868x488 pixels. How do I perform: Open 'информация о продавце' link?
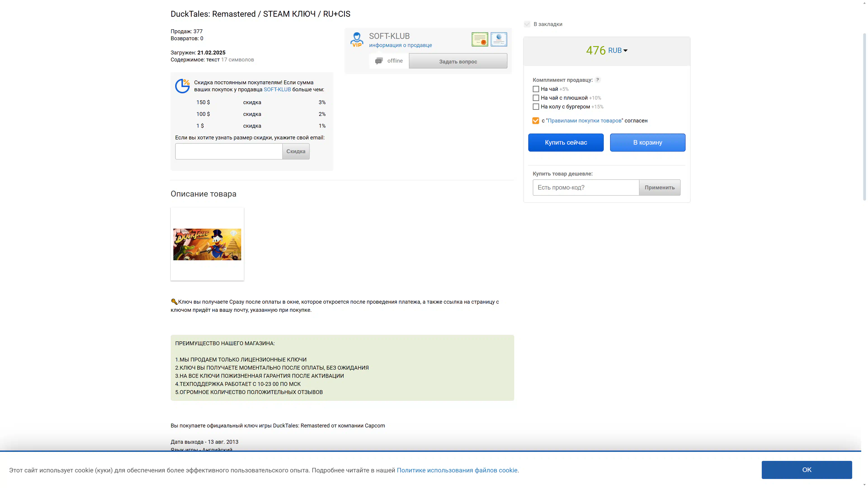point(400,45)
